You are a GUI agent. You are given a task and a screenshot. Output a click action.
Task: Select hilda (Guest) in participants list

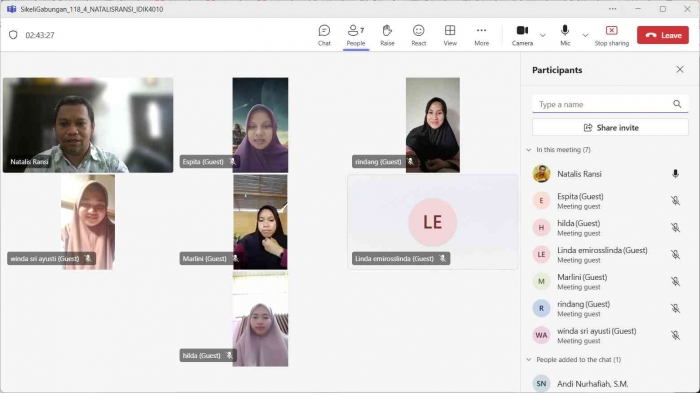tap(610, 228)
